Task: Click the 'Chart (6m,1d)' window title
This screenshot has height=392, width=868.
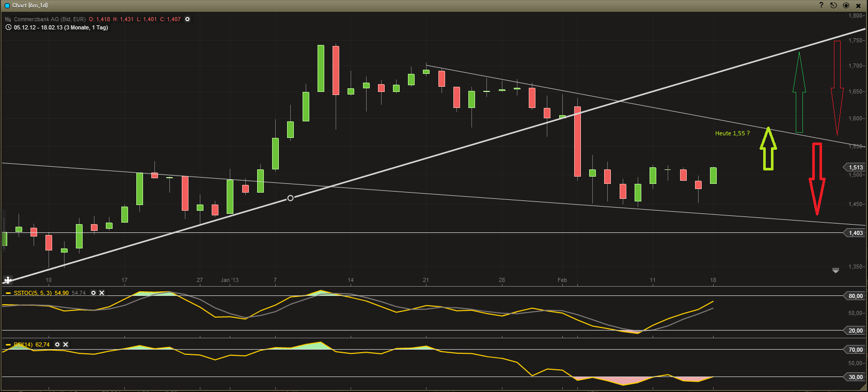Action: pyautogui.click(x=30, y=5)
